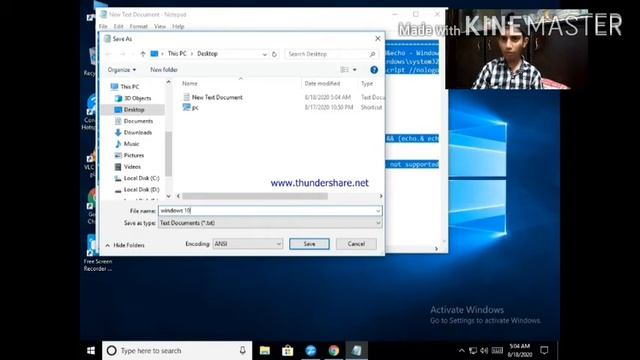
Task: Close the Save As dialog
Action: [378, 38]
